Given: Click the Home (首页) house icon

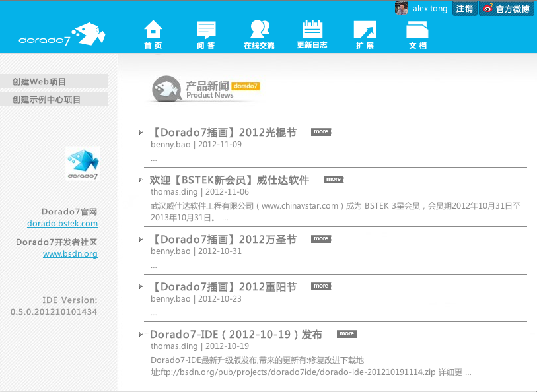Looking at the screenshot, I should pos(153,30).
